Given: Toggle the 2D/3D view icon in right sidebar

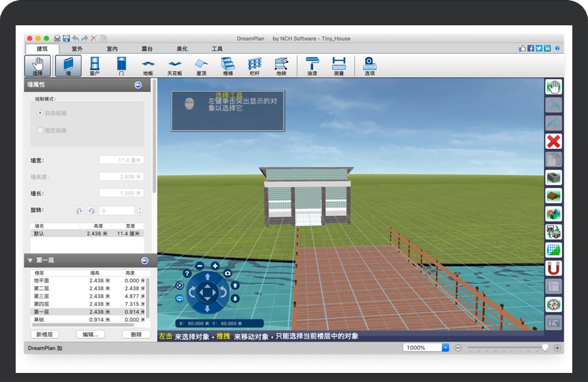Looking at the screenshot, I should point(553,232).
